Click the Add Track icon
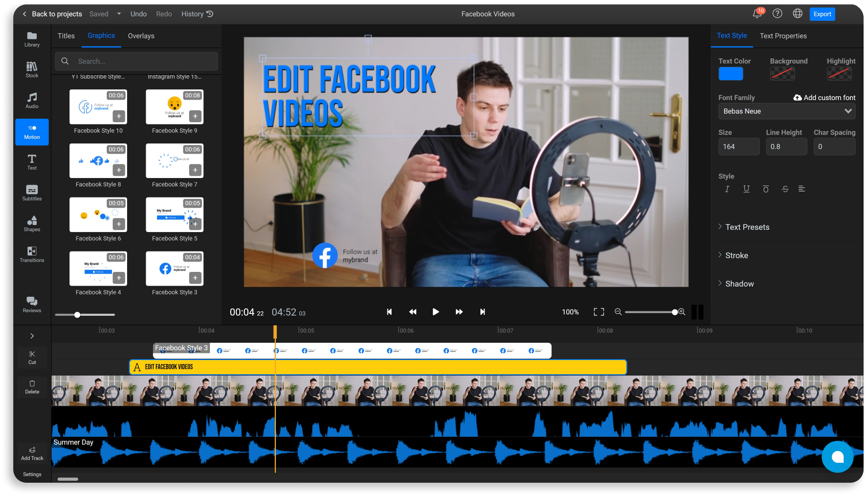 [x=32, y=453]
